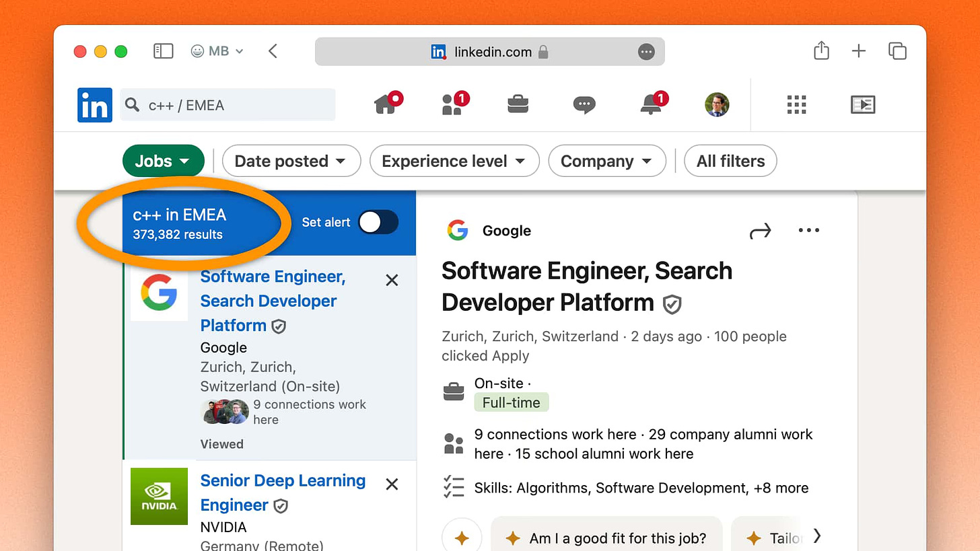Screen dimensions: 980x551
Task: Click the Safari share icon
Action: [x=821, y=50]
